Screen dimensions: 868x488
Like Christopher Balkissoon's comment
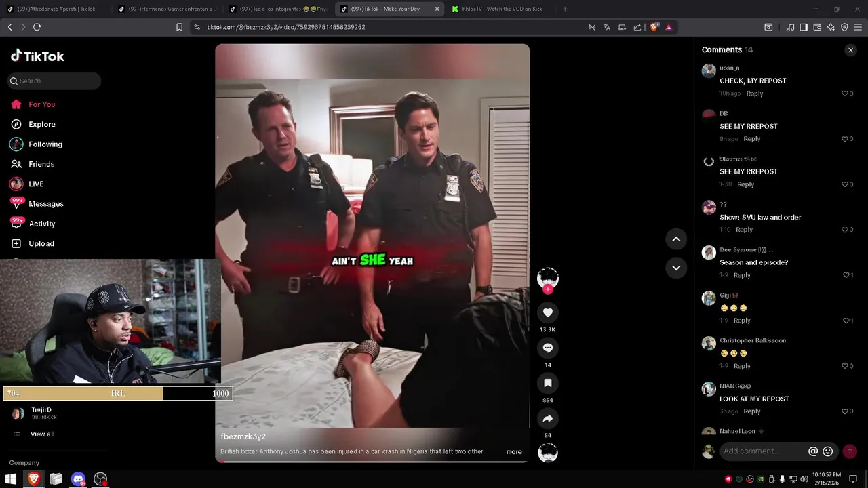coord(845,366)
